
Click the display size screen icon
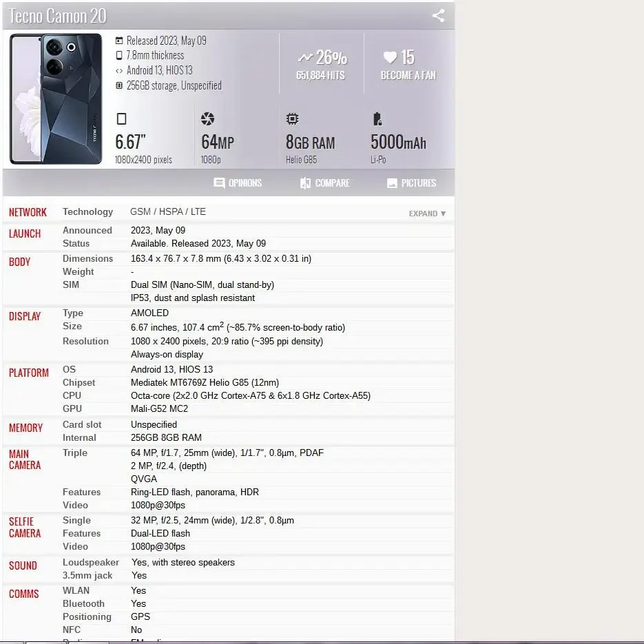click(x=122, y=118)
